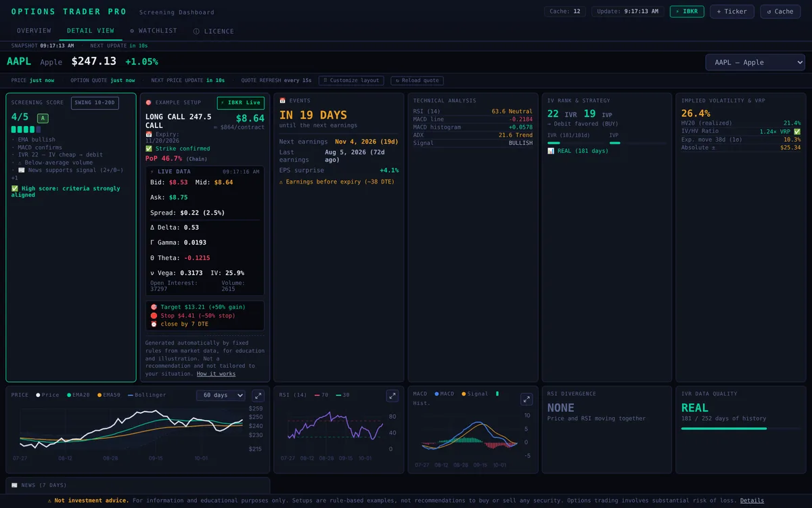812x508 pixels.
Task: Click the green check next to 1.24× VRP
Action: point(797,131)
